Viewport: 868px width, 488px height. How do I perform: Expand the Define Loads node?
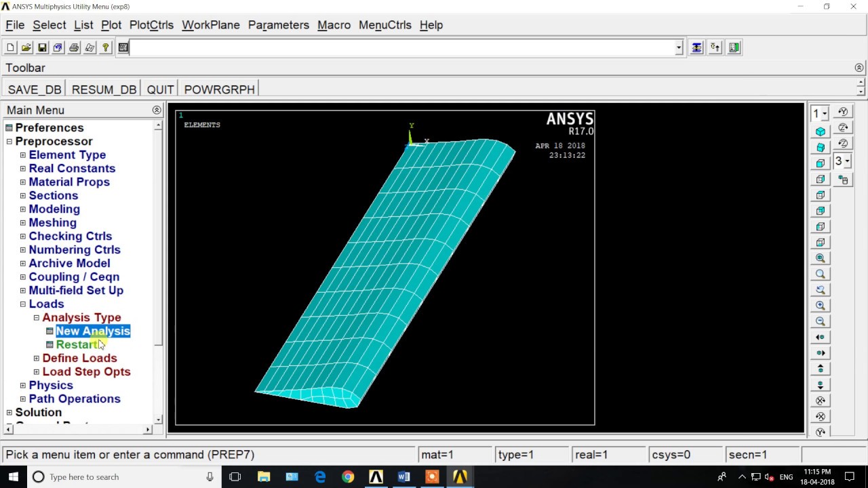pyautogui.click(x=37, y=359)
